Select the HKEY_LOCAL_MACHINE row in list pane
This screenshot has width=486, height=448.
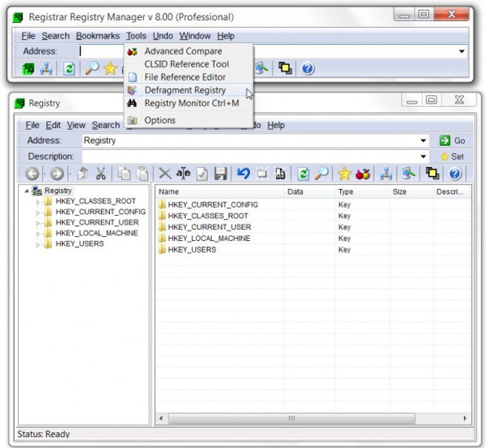(x=313, y=239)
